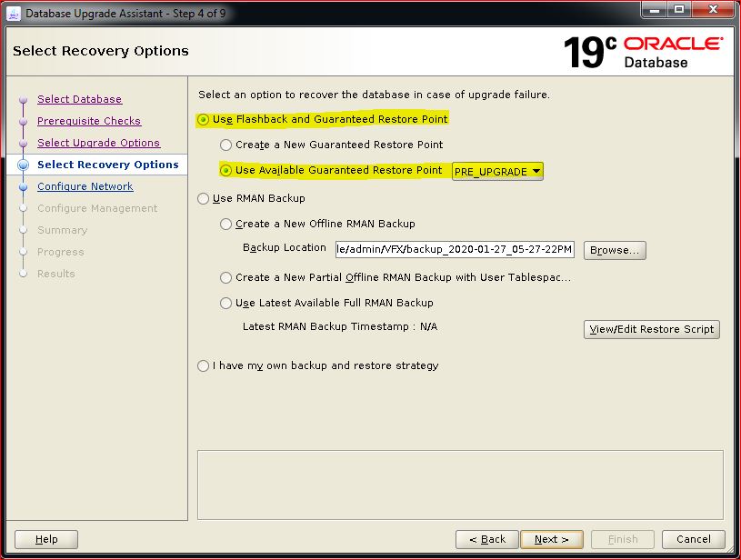Click the Oracle 19c Database logo
Screen dimensions: 741x560
[x=643, y=52]
